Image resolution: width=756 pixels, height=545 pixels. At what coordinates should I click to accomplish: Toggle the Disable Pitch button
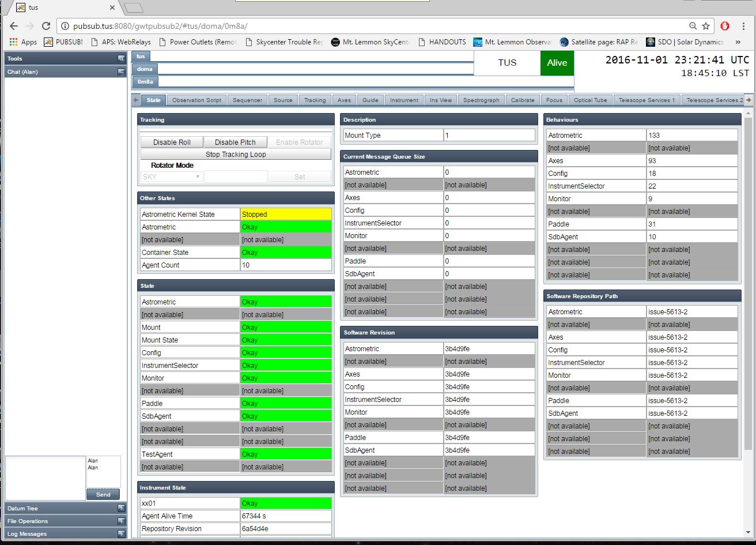(x=235, y=142)
